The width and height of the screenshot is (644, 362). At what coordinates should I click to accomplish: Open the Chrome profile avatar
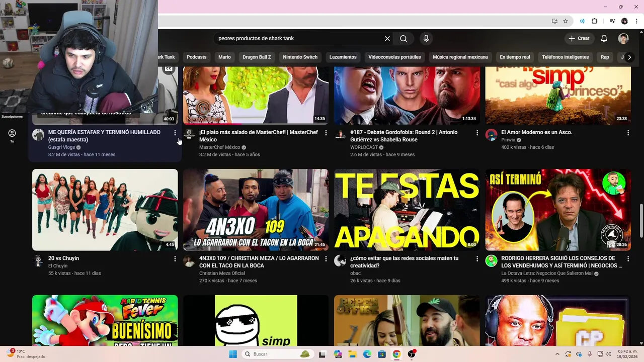tap(624, 21)
